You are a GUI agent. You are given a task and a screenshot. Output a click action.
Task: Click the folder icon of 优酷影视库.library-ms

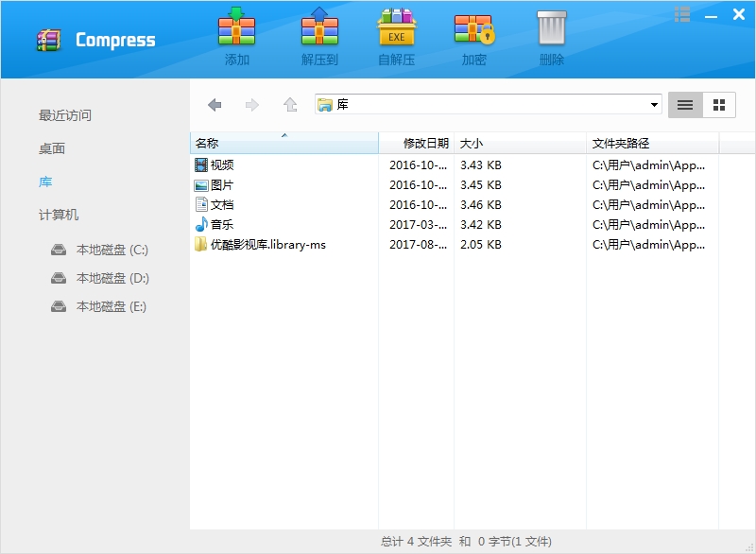coord(201,245)
